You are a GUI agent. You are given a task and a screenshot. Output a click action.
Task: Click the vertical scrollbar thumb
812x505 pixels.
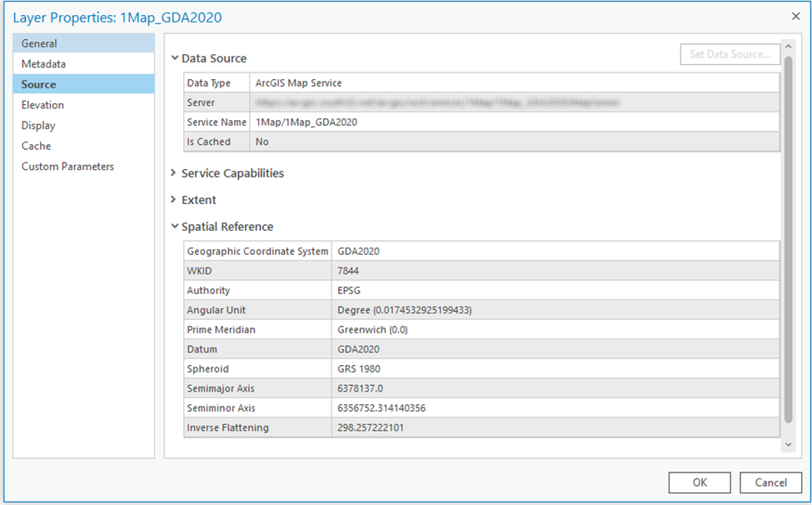(x=788, y=239)
